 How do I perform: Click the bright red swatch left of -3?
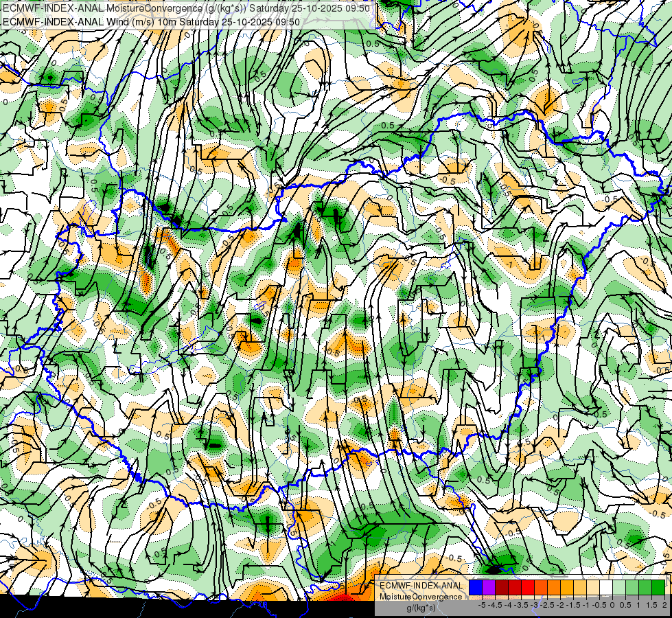click(528, 587)
